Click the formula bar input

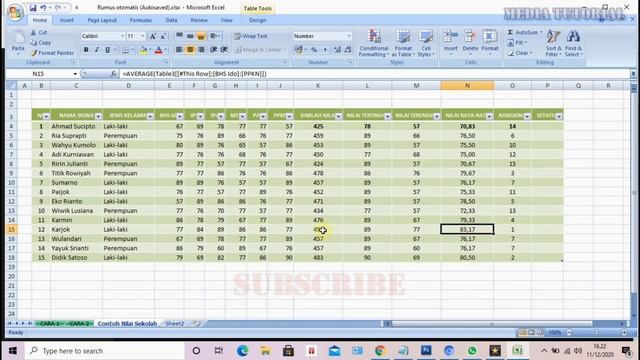click(x=376, y=74)
